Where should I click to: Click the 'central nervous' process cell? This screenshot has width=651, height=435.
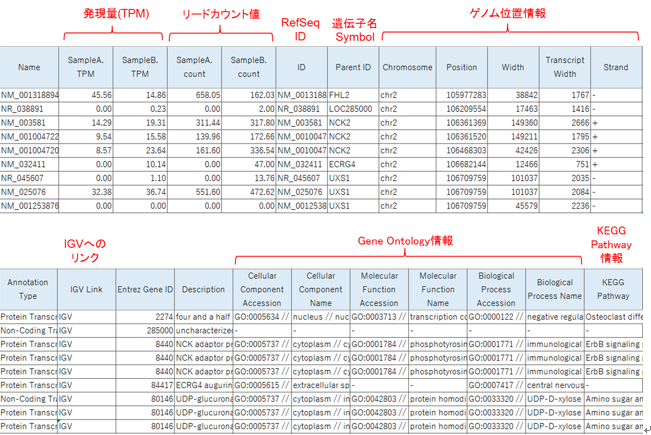pyautogui.click(x=555, y=385)
